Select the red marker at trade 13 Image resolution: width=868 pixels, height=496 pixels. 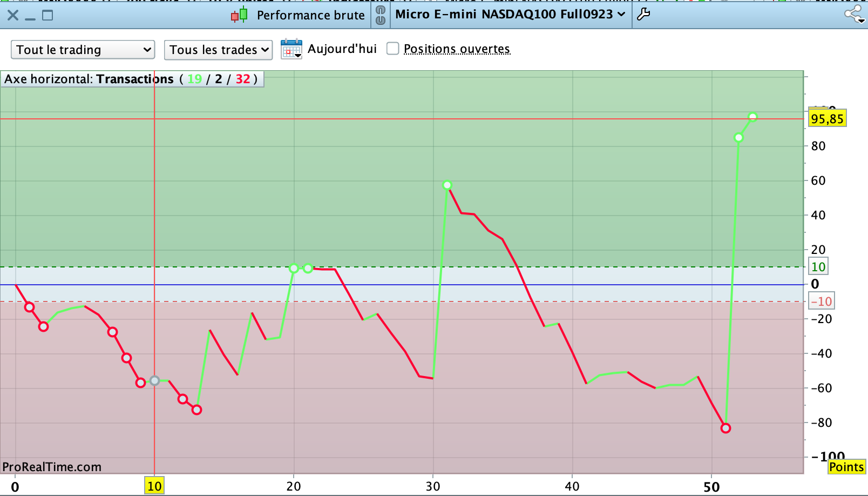tap(197, 410)
